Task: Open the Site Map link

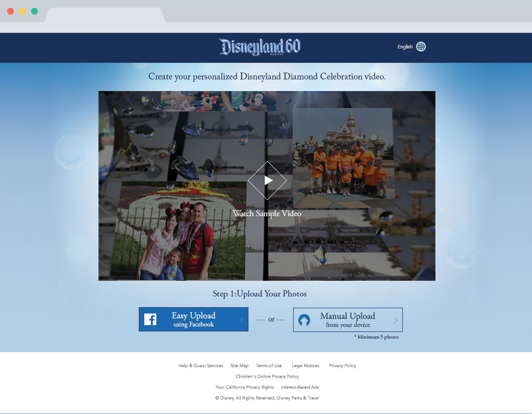Action: (x=239, y=365)
